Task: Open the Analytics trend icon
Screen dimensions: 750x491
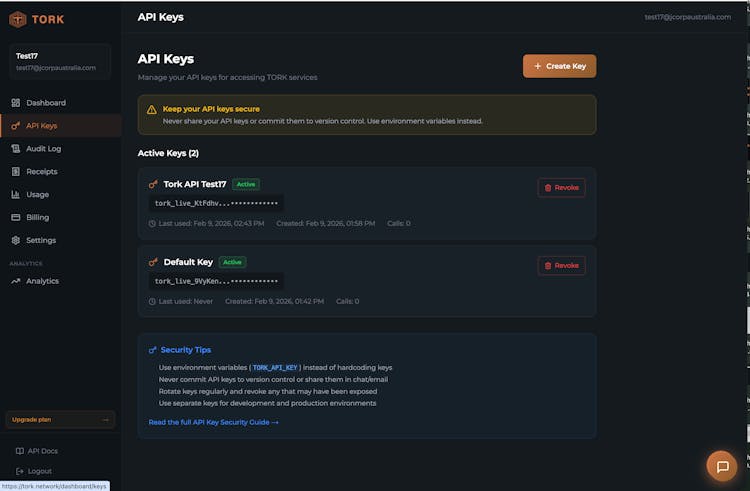Action: point(16,281)
